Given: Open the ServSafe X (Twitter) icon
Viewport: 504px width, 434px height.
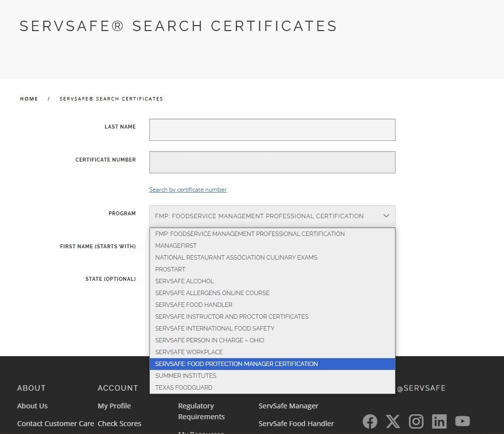Looking at the screenshot, I should [393, 421].
